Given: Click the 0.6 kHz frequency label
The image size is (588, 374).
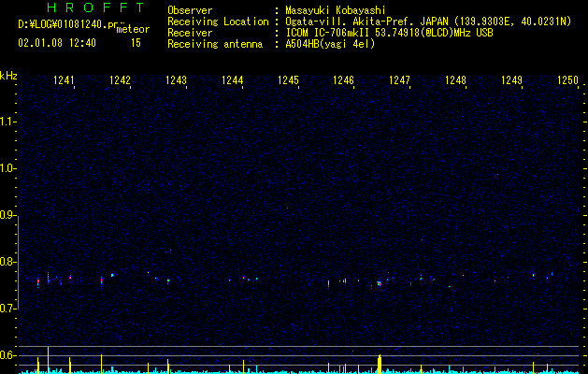Looking at the screenshot, I should click(7, 355).
